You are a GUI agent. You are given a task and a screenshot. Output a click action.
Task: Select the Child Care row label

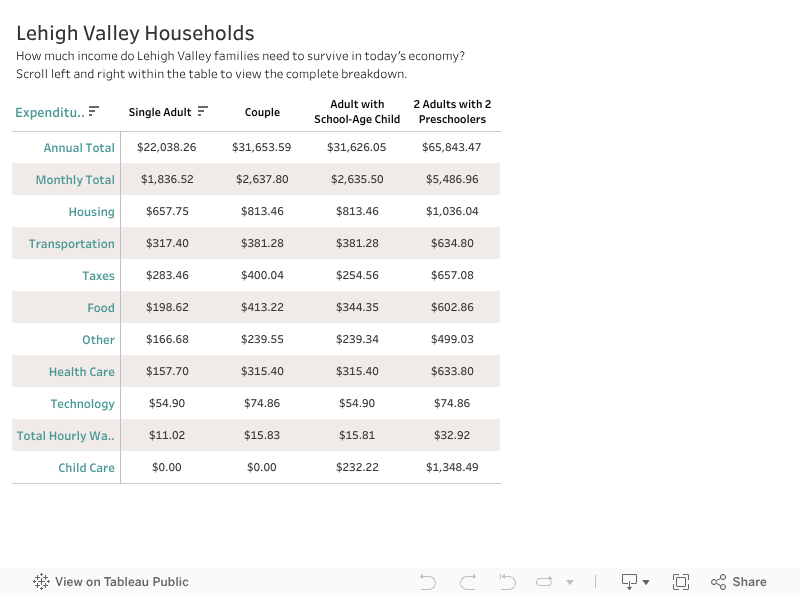86,468
